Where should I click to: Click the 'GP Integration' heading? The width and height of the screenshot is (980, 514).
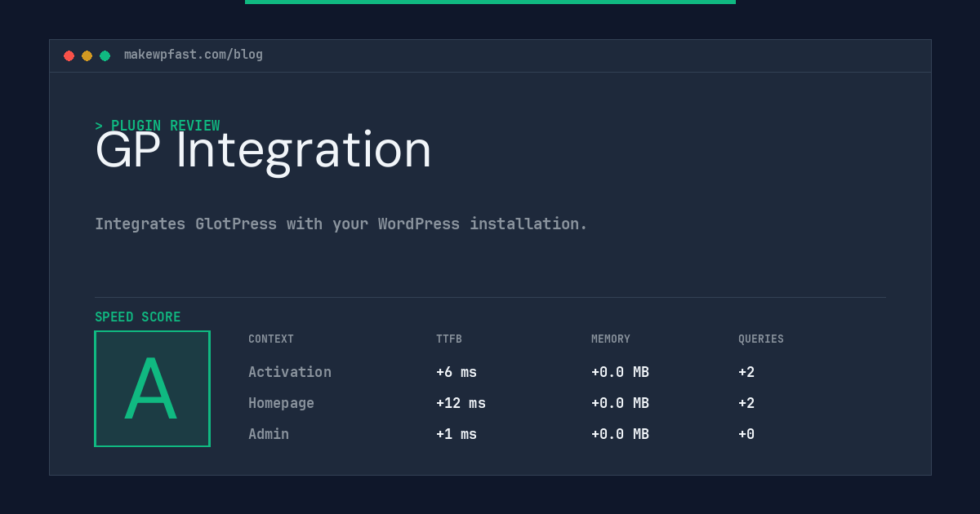(263, 151)
